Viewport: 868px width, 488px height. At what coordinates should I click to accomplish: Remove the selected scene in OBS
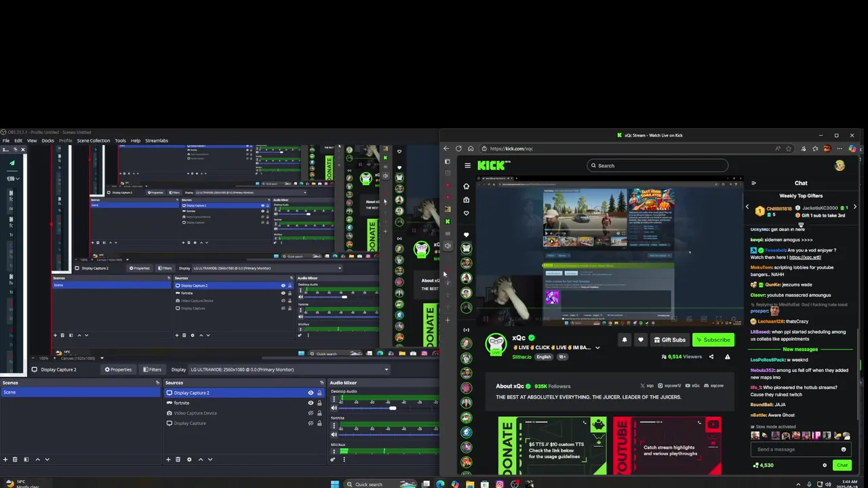click(15, 460)
